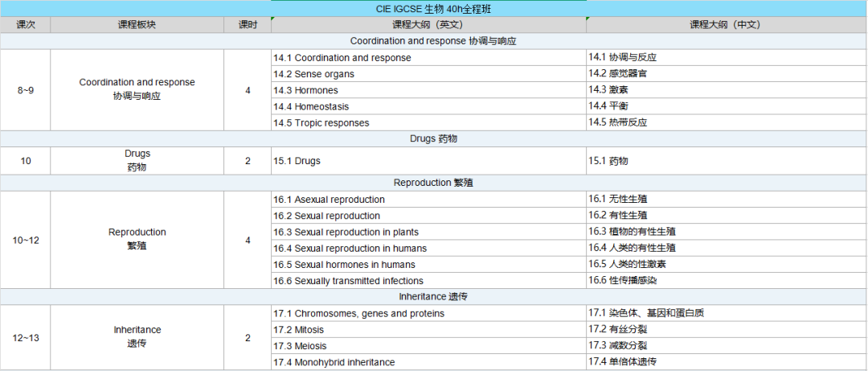The width and height of the screenshot is (868, 371).
Task: Select cell 14.2 Sense organs
Action: (428, 74)
